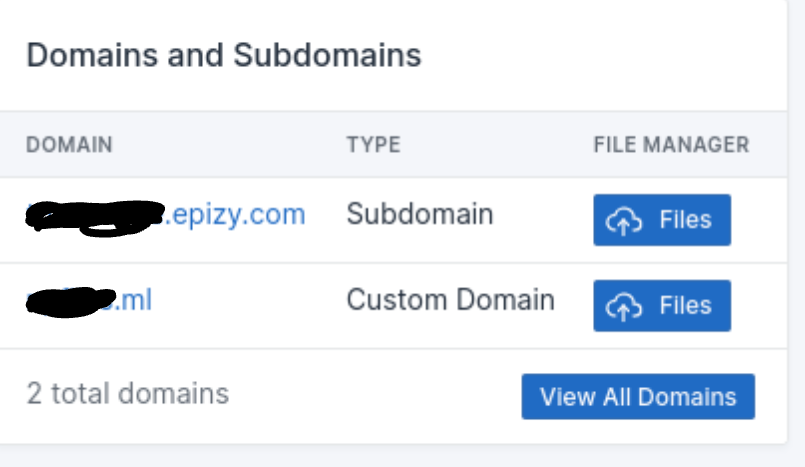805x467 pixels.
Task: Open the .epizy.com domain link
Action: point(166,216)
